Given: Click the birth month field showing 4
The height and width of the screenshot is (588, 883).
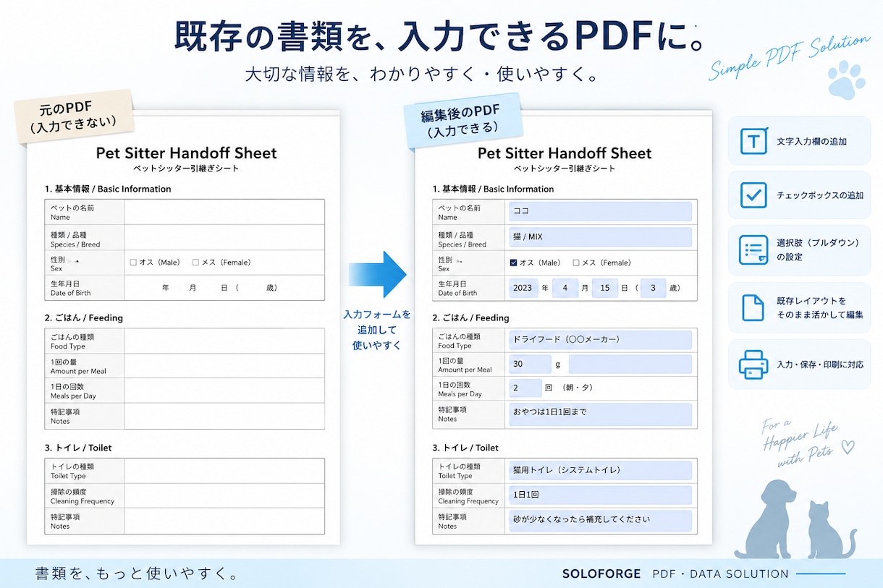Looking at the screenshot, I should [x=565, y=288].
